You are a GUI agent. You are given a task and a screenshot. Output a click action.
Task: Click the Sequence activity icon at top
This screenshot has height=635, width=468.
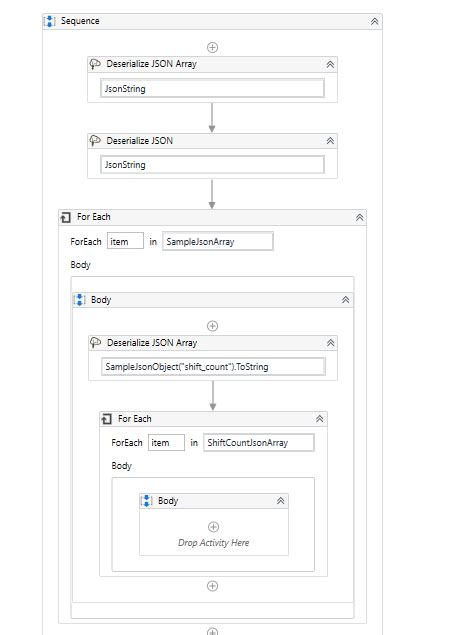[49, 21]
